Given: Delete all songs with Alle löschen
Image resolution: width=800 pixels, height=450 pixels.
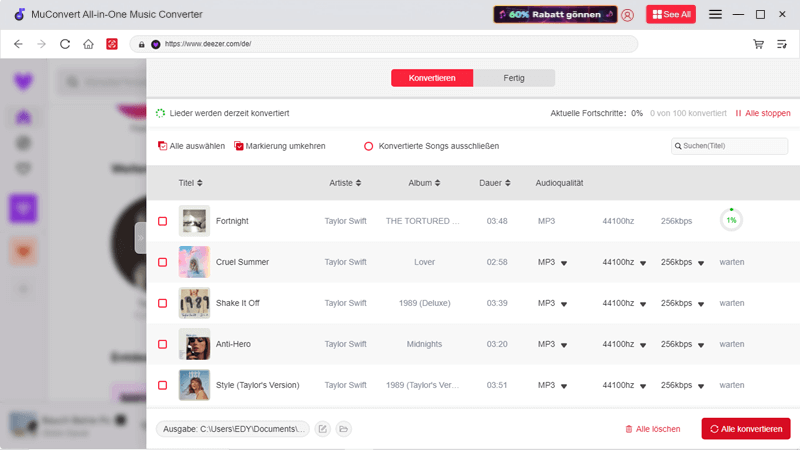Looking at the screenshot, I should (653, 429).
